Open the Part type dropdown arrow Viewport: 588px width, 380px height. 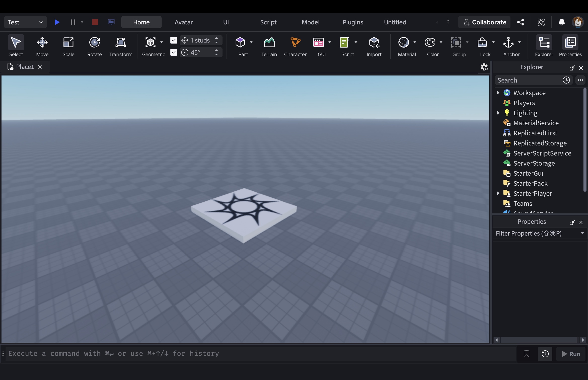tap(251, 42)
